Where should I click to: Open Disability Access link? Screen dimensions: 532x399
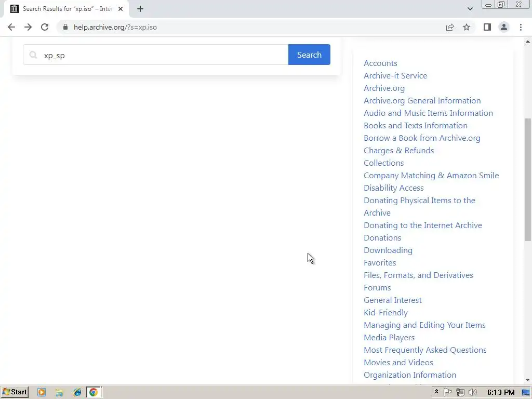coord(394,188)
